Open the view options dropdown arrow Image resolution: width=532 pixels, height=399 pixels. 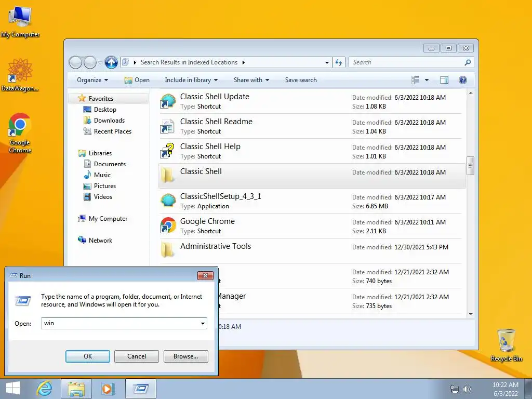coord(427,81)
